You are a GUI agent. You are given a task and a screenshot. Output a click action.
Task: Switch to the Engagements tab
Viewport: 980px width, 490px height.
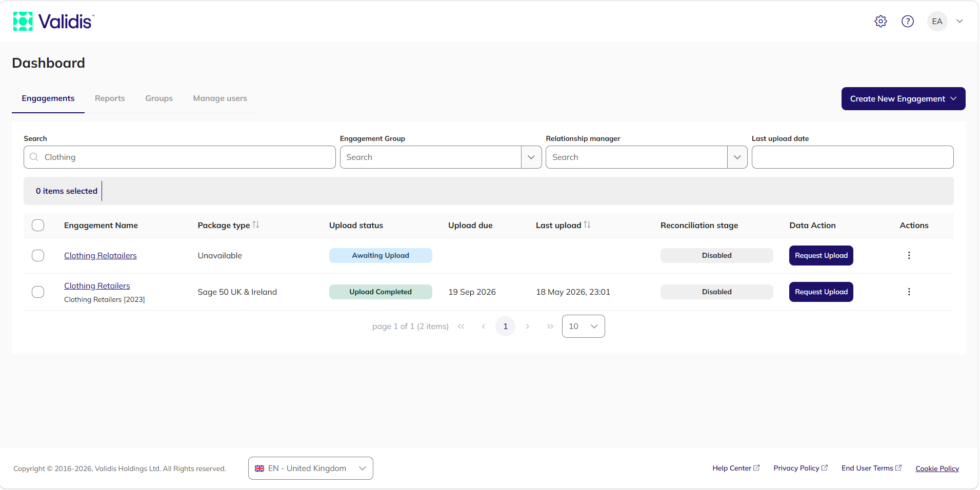48,98
